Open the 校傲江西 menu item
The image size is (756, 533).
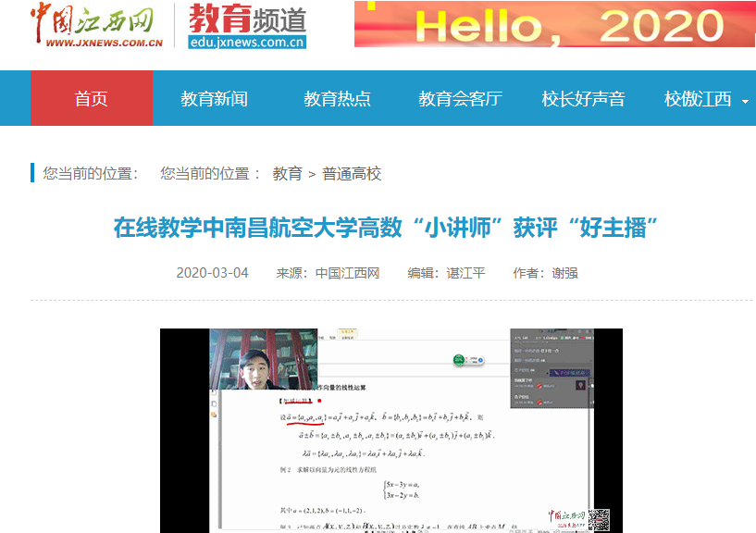tap(698, 98)
